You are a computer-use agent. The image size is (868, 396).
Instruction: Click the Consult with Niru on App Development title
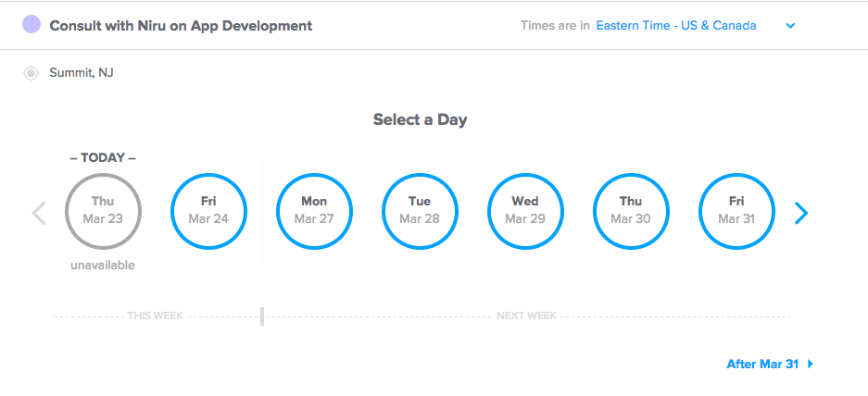point(181,25)
